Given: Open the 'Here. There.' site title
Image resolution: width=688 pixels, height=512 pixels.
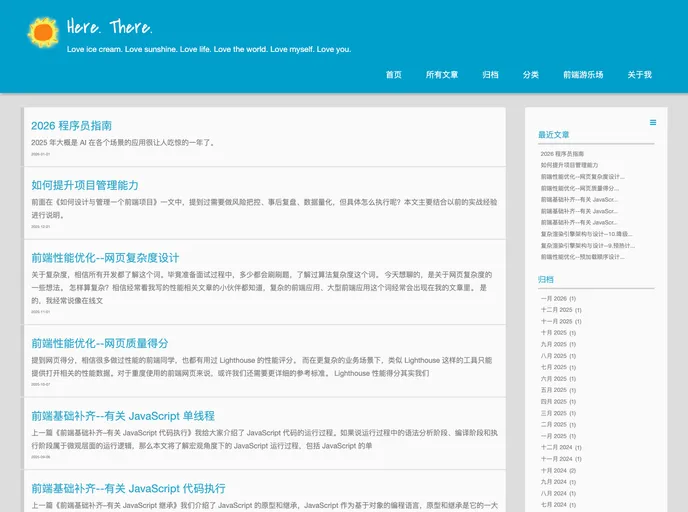Looking at the screenshot, I should tap(110, 27).
